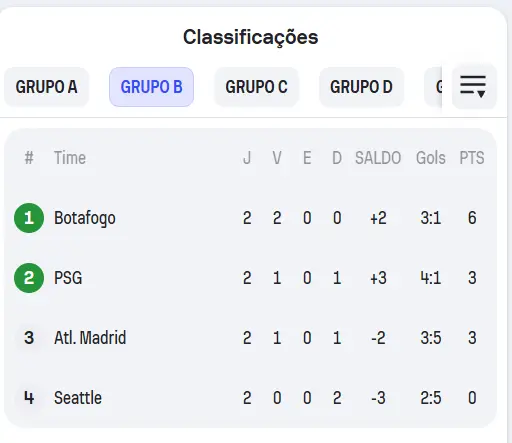Click the green position 2 badge
Image resolution: width=512 pixels, height=443 pixels.
click(29, 278)
